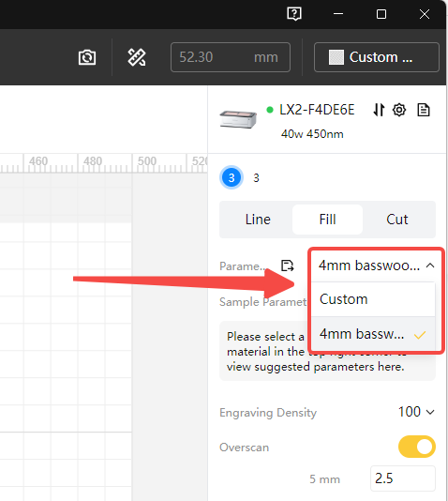This screenshot has width=448, height=501.
Task: Click the camera refresh icon in toolbar
Action: 87,57
